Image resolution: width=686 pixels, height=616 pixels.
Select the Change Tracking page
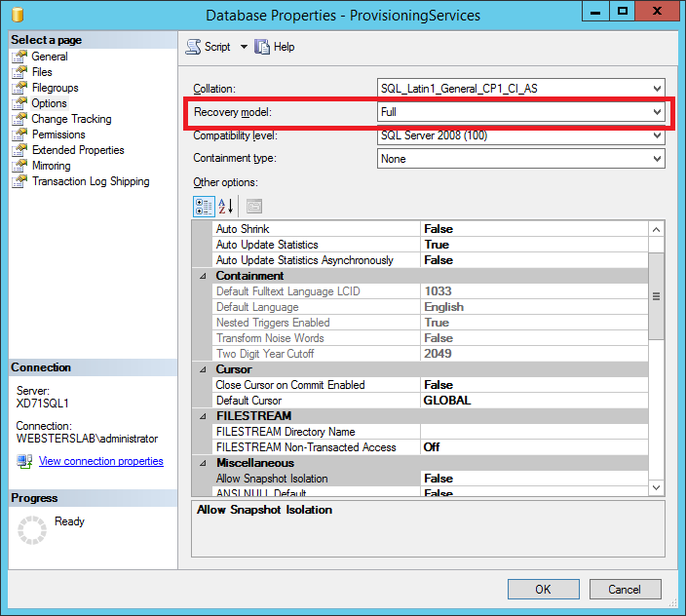click(x=71, y=119)
